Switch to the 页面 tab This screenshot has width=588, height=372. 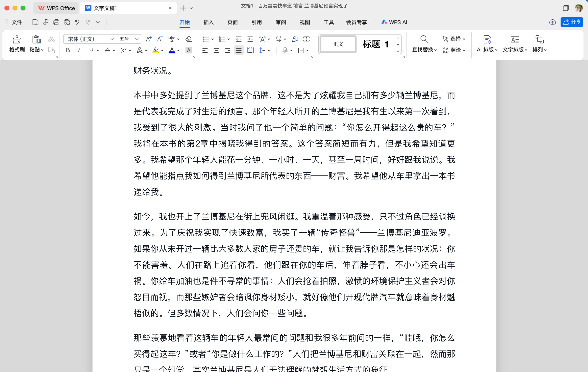click(232, 22)
